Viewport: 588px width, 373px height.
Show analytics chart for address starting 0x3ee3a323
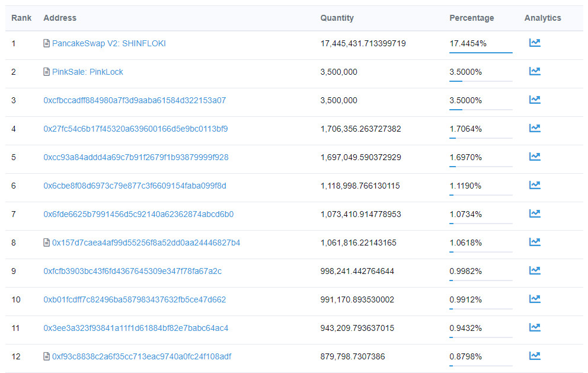click(535, 327)
